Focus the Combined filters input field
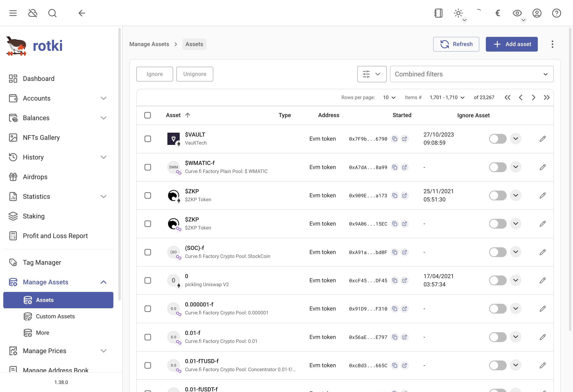Image resolution: width=573 pixels, height=392 pixels. (x=472, y=74)
